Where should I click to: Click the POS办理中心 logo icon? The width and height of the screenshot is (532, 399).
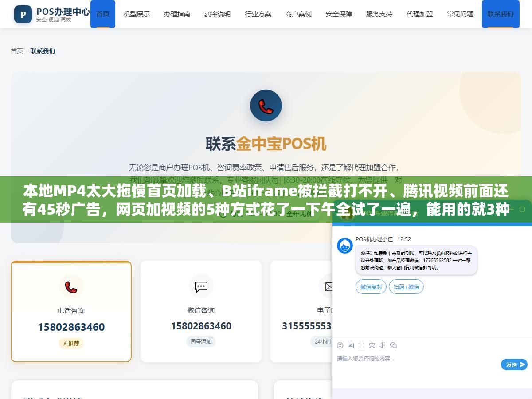pyautogui.click(x=23, y=14)
